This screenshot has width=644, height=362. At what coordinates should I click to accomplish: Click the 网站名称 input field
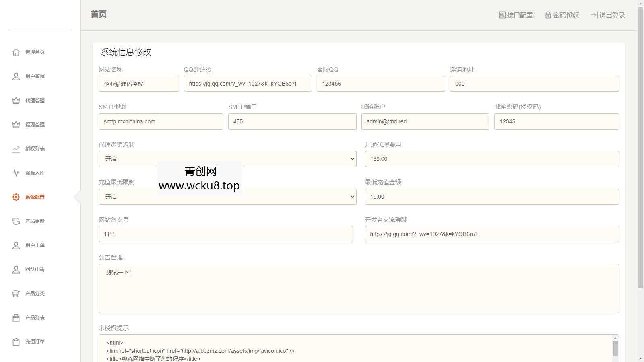[x=138, y=84]
